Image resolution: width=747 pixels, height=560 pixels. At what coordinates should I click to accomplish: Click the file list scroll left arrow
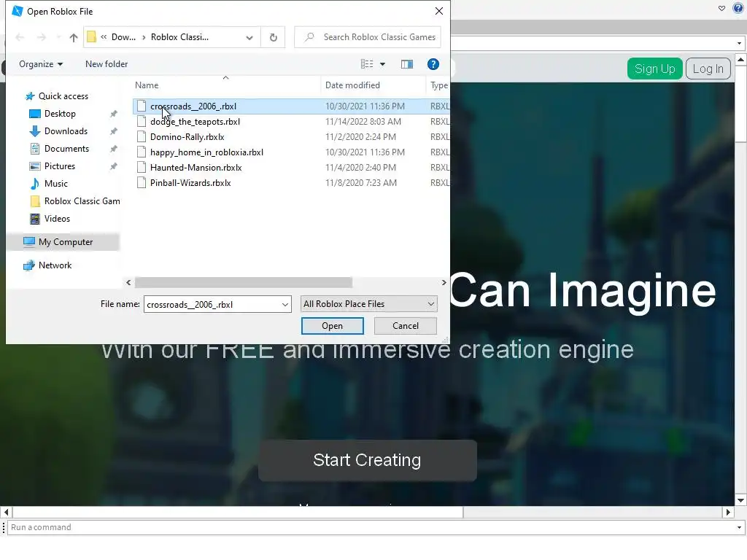tap(128, 282)
